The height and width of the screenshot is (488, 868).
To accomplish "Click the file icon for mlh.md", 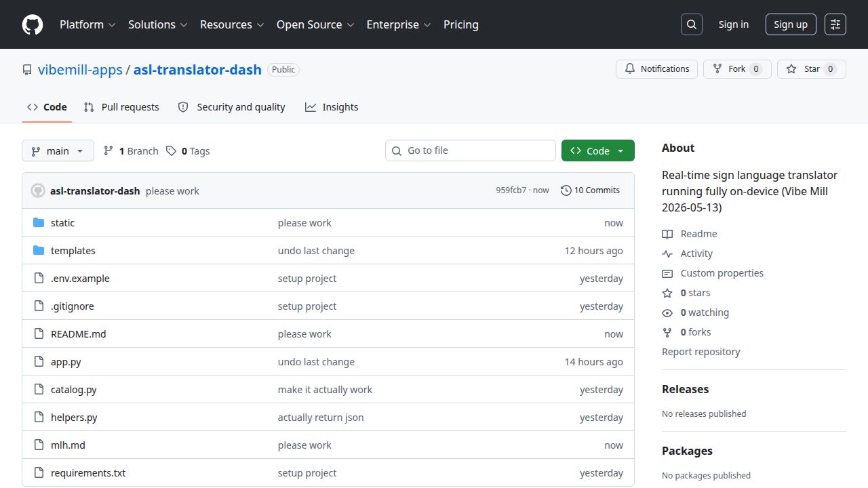I will (x=39, y=445).
